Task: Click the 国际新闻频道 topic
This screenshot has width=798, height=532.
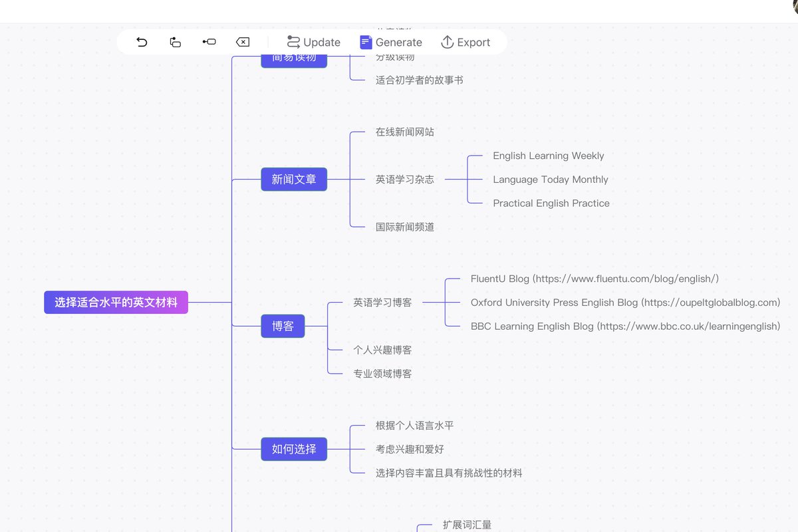Action: 405,227
